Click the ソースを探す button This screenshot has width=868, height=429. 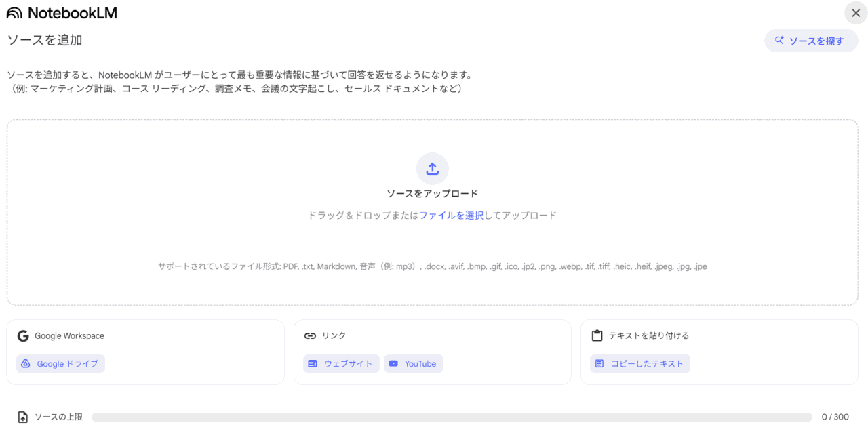[x=811, y=41]
